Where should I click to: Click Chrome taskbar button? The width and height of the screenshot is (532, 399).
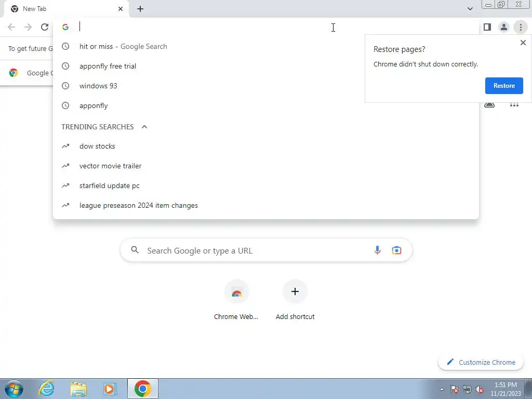(x=142, y=389)
